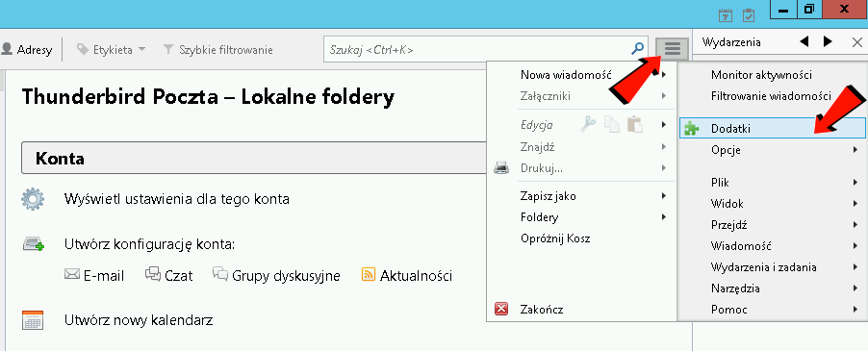The height and width of the screenshot is (351, 868).
Task: Open the Adresy address book
Action: (27, 50)
